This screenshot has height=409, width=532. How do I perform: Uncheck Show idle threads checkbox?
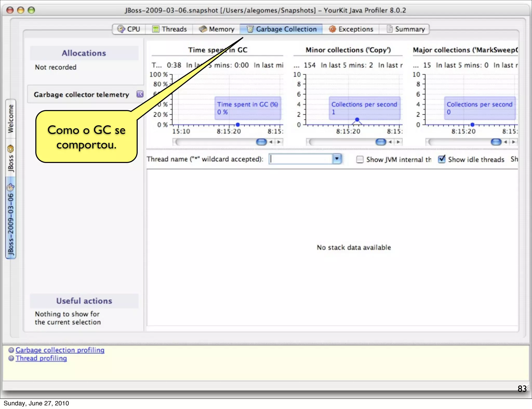[x=442, y=159]
